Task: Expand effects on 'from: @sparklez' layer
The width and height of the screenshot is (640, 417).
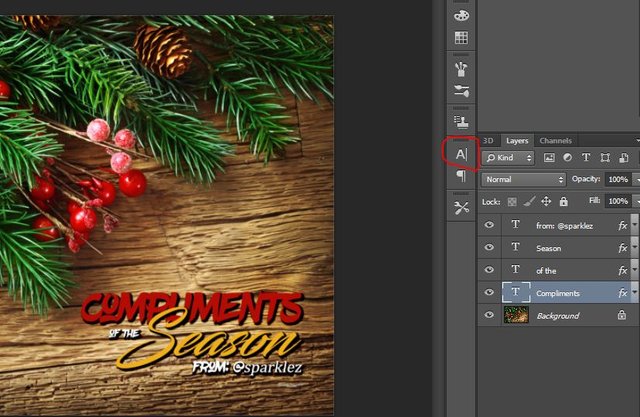Action: tap(634, 224)
